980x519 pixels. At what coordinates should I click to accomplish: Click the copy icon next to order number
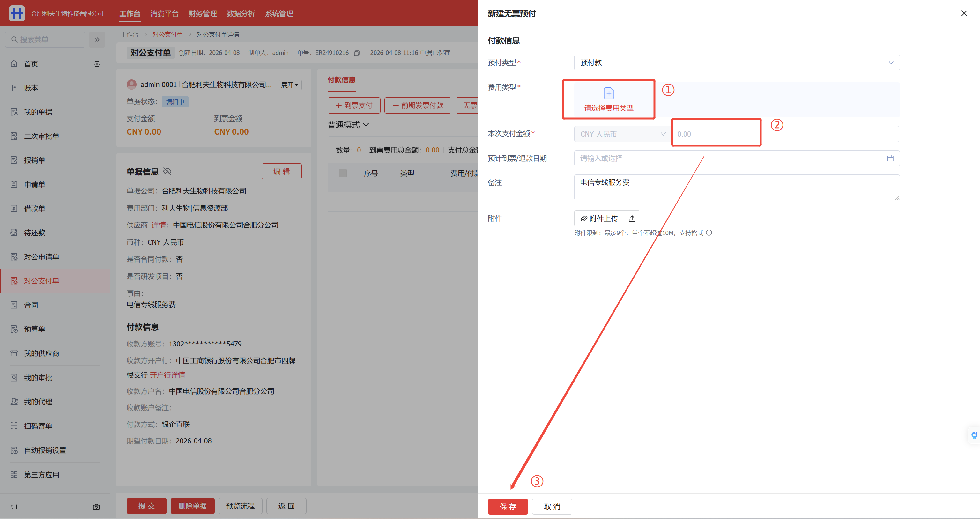pos(356,53)
